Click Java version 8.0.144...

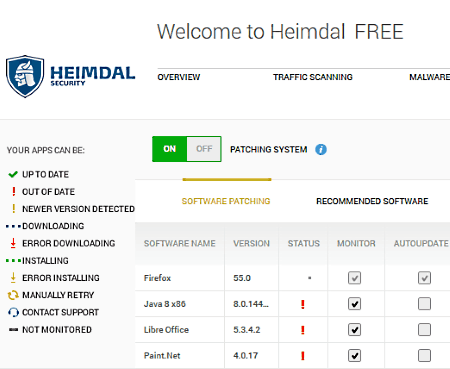pyautogui.click(x=251, y=304)
